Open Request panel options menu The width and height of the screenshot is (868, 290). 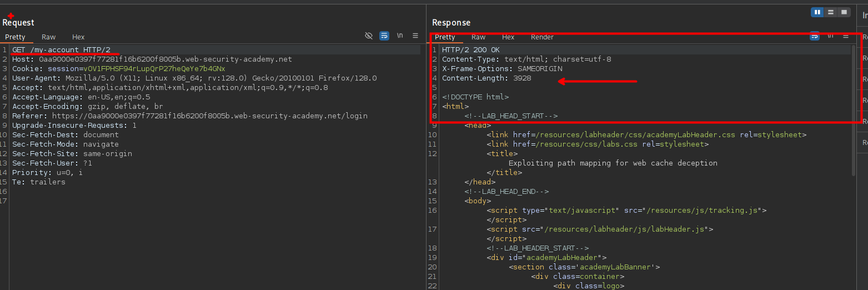tap(415, 36)
